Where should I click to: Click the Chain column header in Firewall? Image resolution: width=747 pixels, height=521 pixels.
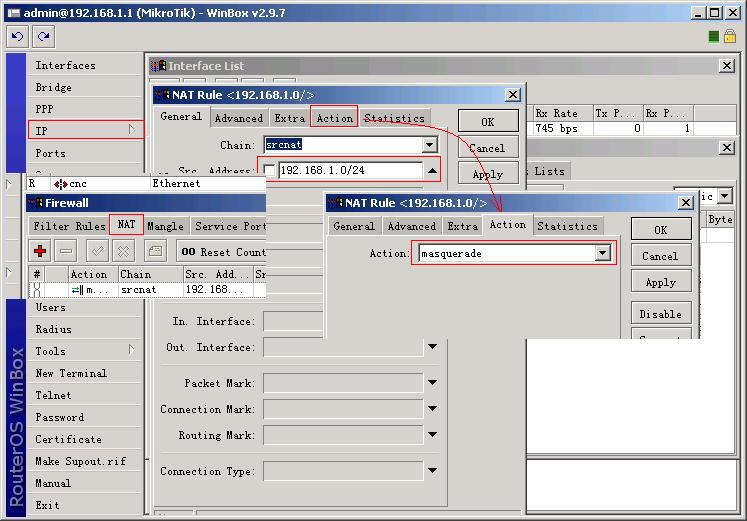click(151, 274)
